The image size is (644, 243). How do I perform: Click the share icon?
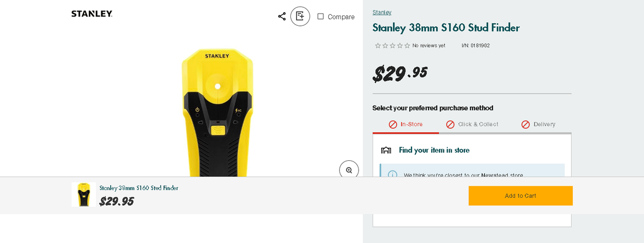coord(282,17)
